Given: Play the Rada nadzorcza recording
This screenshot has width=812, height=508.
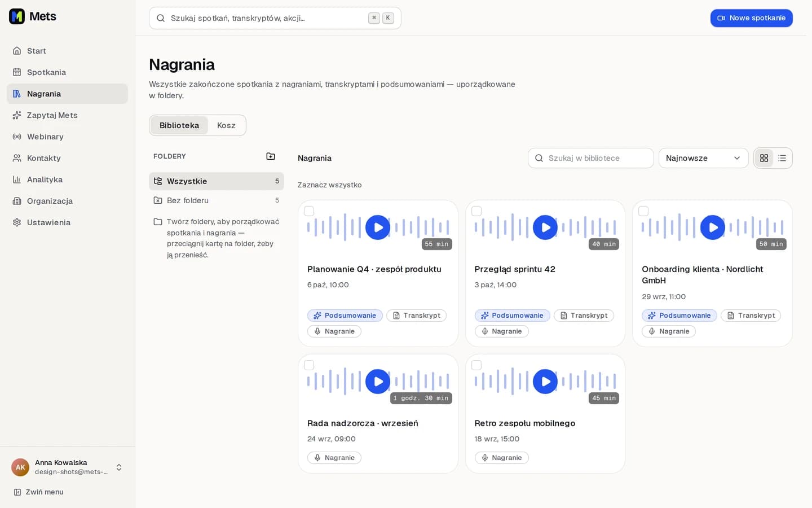Looking at the screenshot, I should tap(378, 382).
